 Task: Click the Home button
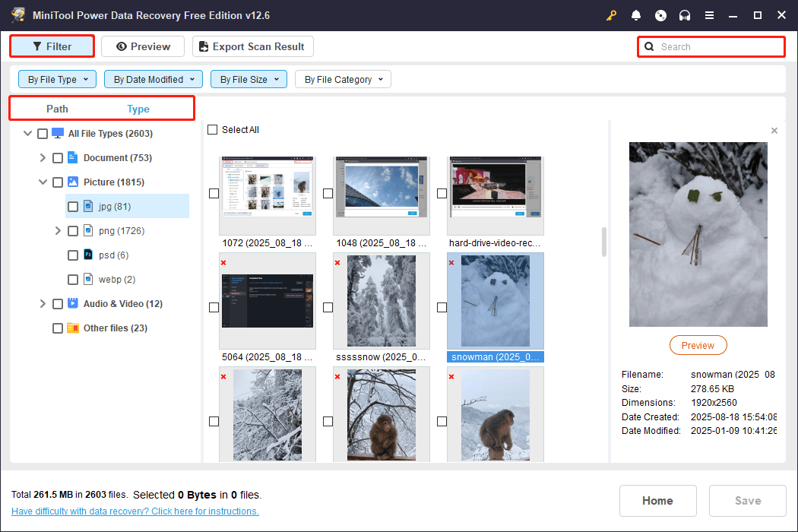point(657,500)
